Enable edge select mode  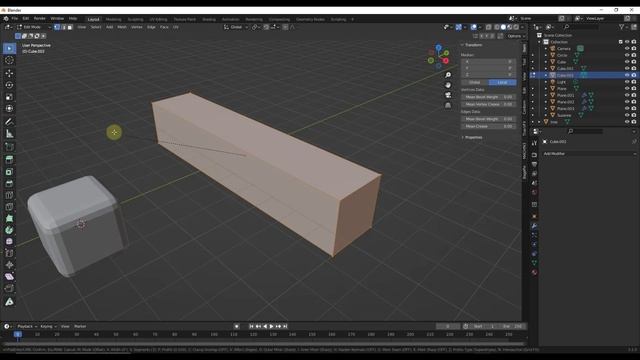pyautogui.click(x=63, y=27)
